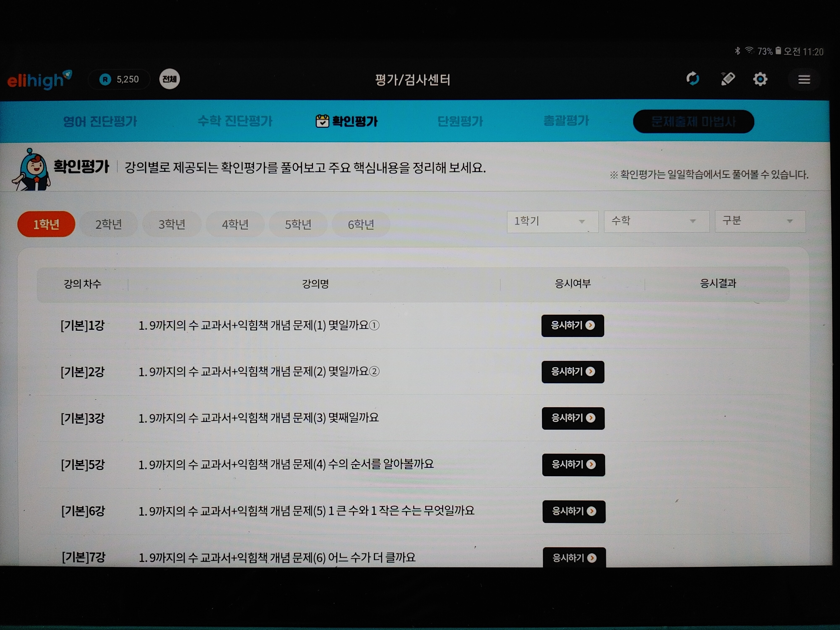Click lecture title 어느 수가 더 클까요

[277, 558]
